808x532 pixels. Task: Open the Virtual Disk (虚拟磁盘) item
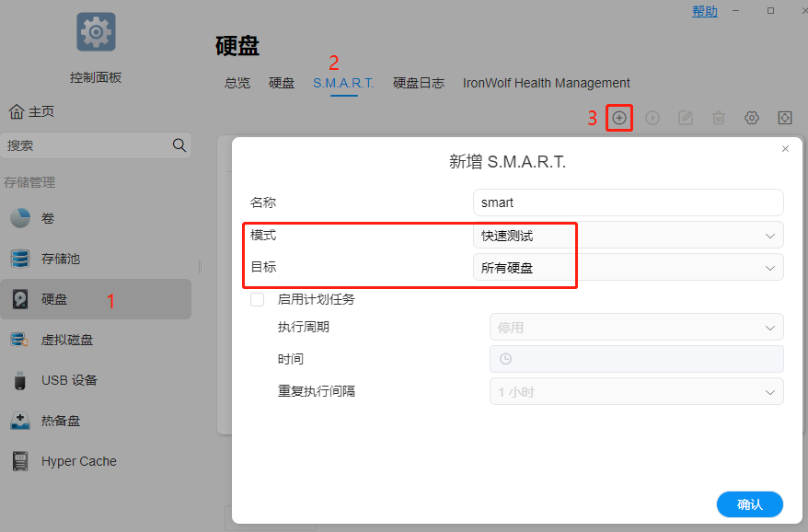tap(96, 340)
